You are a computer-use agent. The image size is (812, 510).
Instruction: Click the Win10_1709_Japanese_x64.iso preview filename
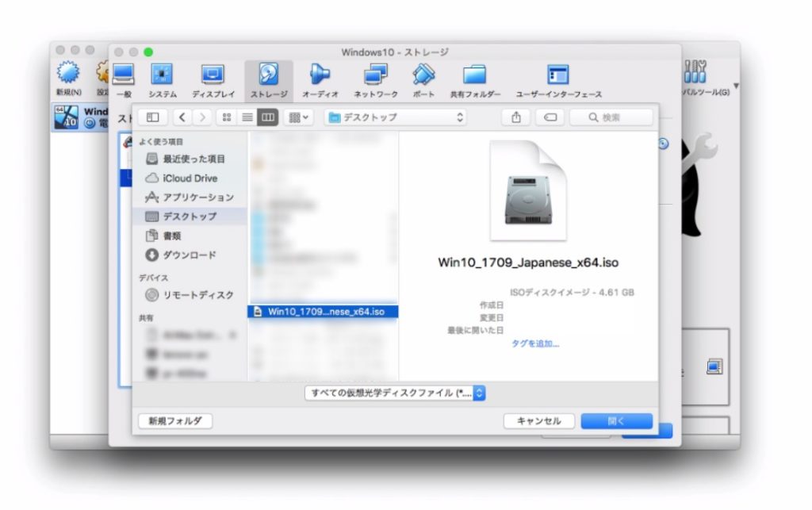tap(527, 263)
